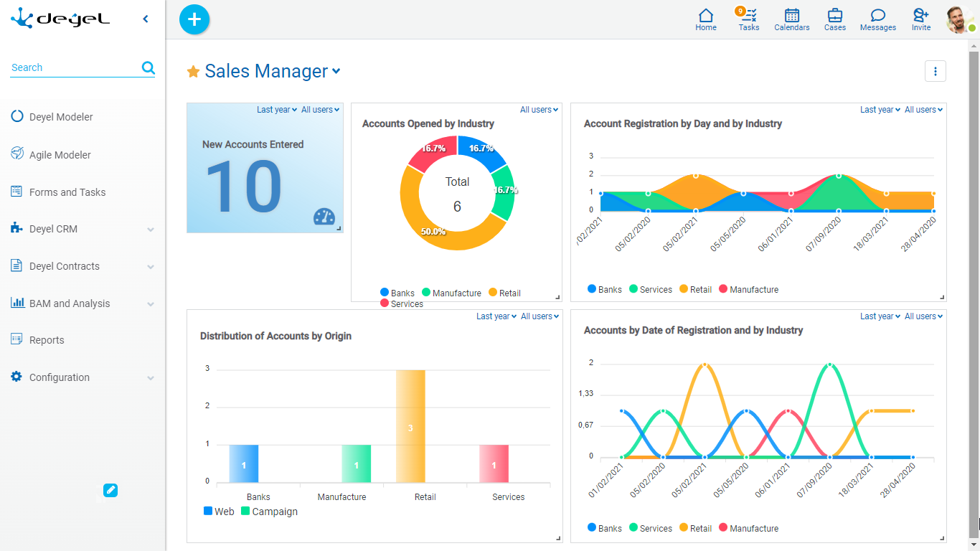Click the blue plus create button
Viewport: 980px width, 551px height.
tap(194, 19)
